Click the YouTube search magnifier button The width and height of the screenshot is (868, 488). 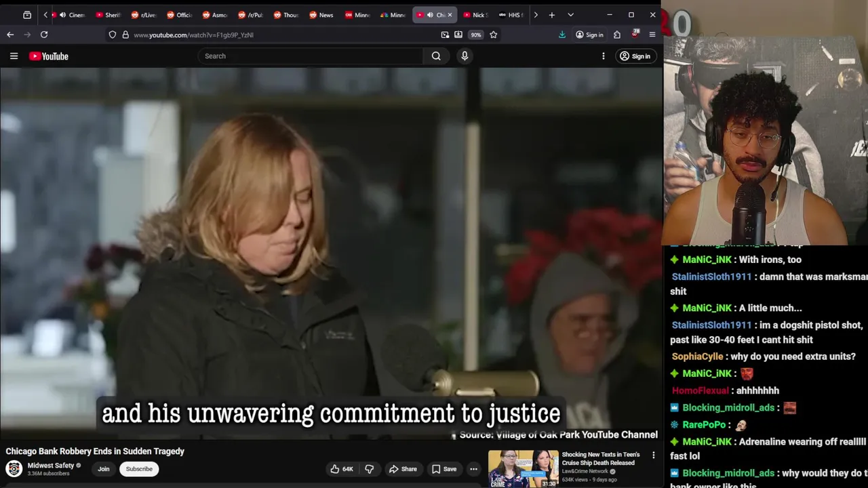click(x=436, y=56)
